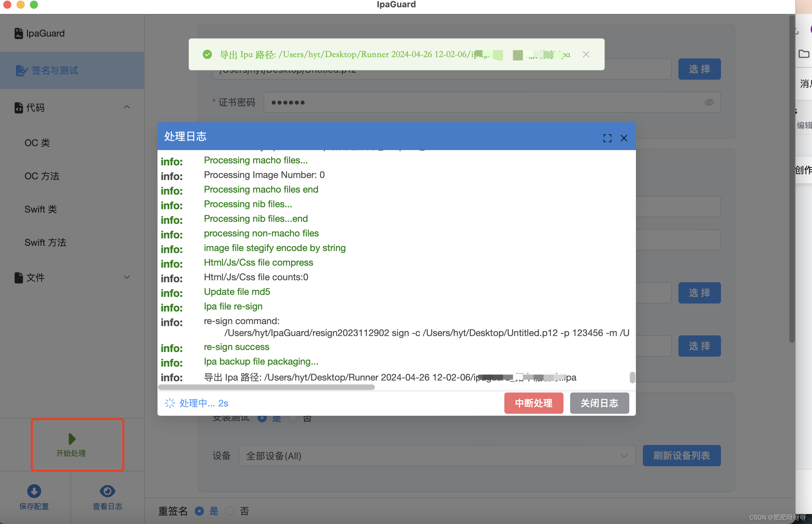Dismiss the export path success notification
Image resolution: width=812 pixels, height=524 pixels.
click(x=586, y=54)
